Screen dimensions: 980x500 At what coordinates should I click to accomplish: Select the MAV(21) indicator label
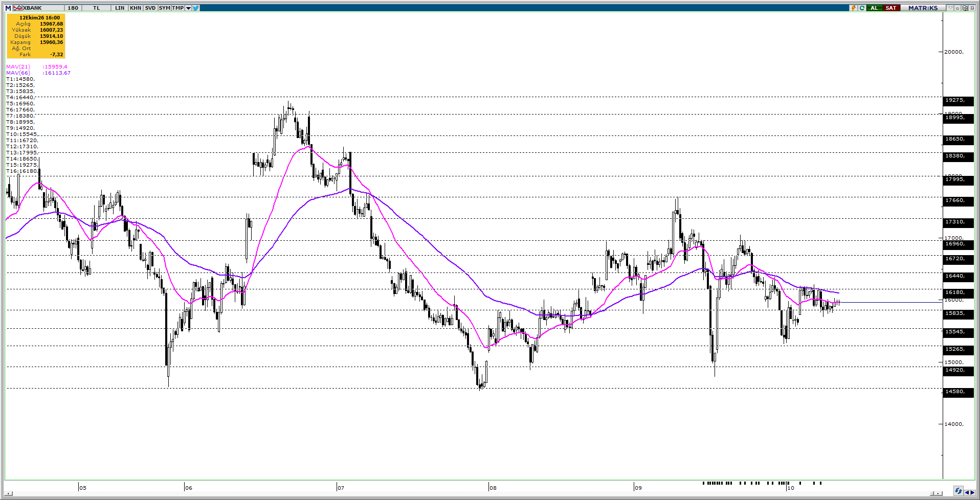pos(18,66)
